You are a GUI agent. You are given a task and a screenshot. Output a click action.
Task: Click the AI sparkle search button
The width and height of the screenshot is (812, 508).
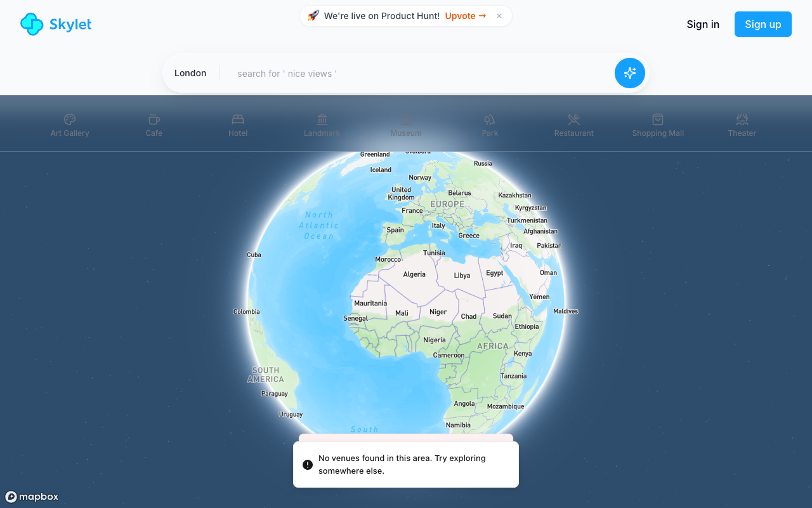pos(629,73)
